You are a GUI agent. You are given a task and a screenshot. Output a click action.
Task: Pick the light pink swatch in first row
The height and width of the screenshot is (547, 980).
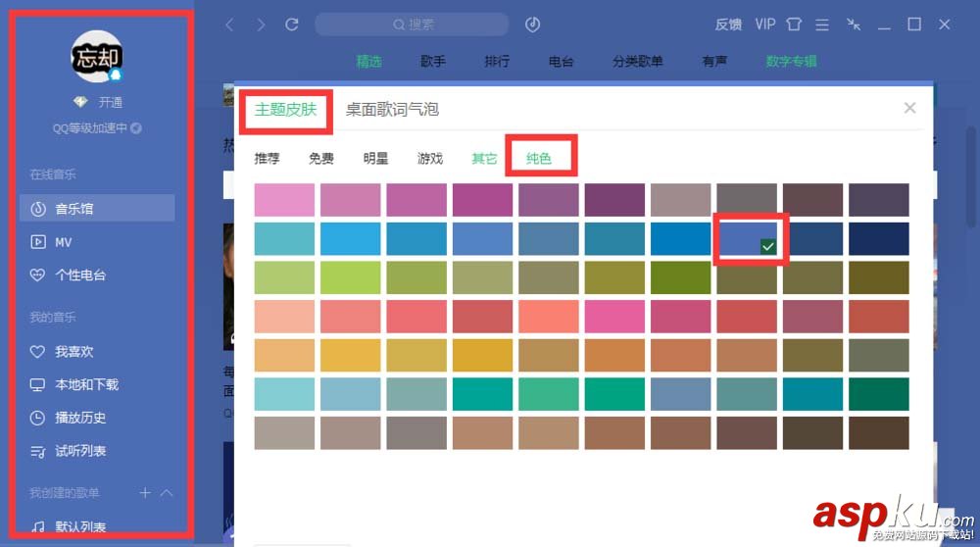click(284, 200)
